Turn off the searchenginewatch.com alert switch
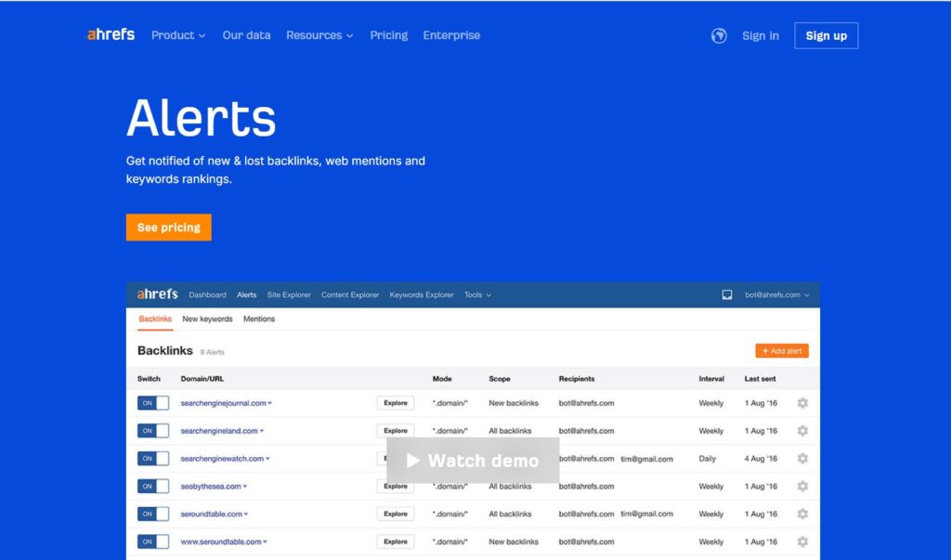This screenshot has width=951, height=560. pyautogui.click(x=153, y=459)
